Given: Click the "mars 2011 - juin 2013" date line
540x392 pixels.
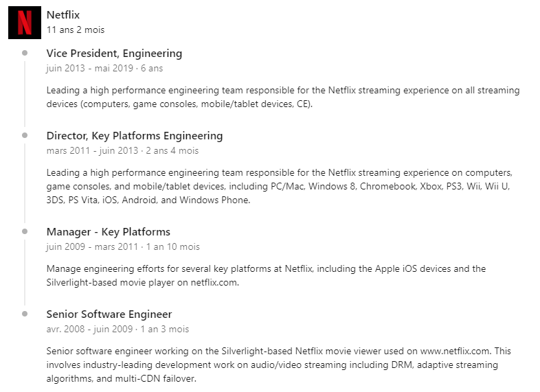Looking at the screenshot, I should pos(122,151).
